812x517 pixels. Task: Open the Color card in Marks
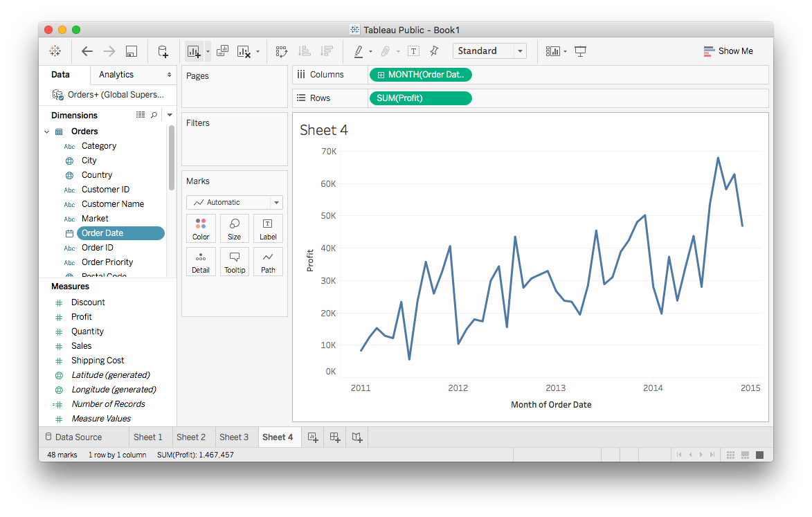coord(201,228)
